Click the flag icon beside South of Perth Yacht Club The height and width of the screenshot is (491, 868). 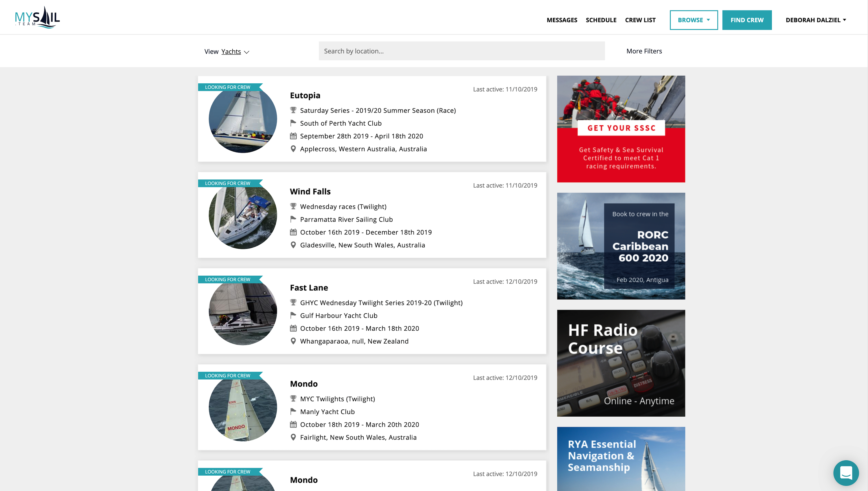[293, 123]
